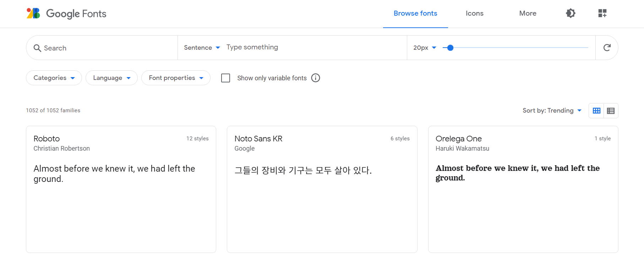The height and width of the screenshot is (259, 644).
Task: Click the Haruki Wakamatsu designer name
Action: click(x=462, y=149)
